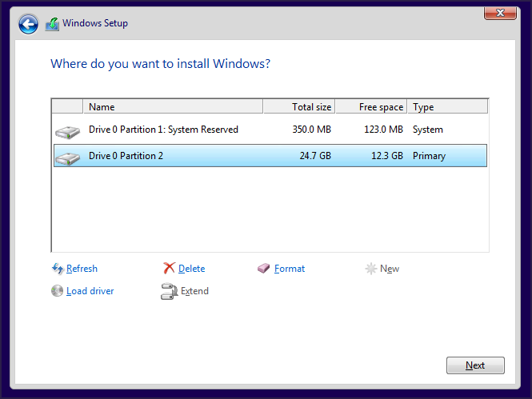Click the Type column header

(446, 107)
